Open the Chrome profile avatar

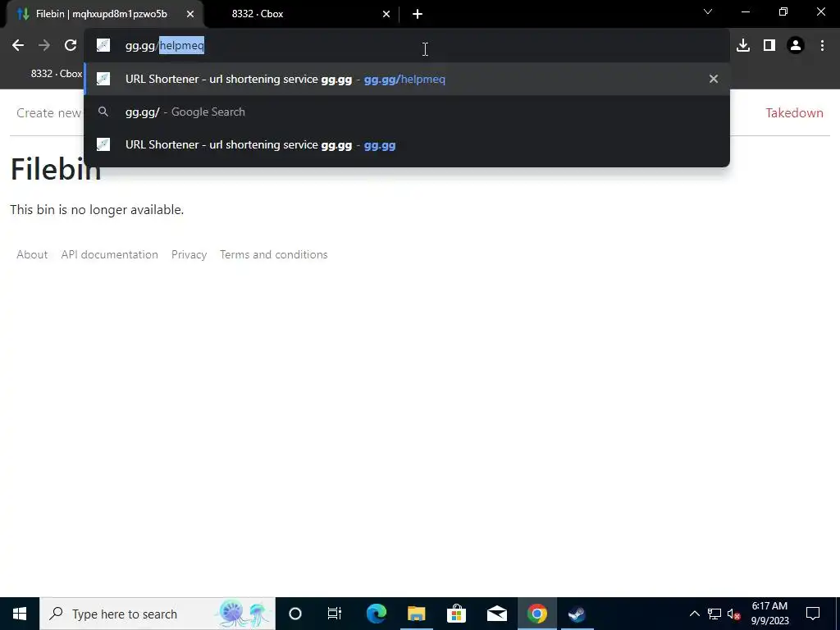796,46
